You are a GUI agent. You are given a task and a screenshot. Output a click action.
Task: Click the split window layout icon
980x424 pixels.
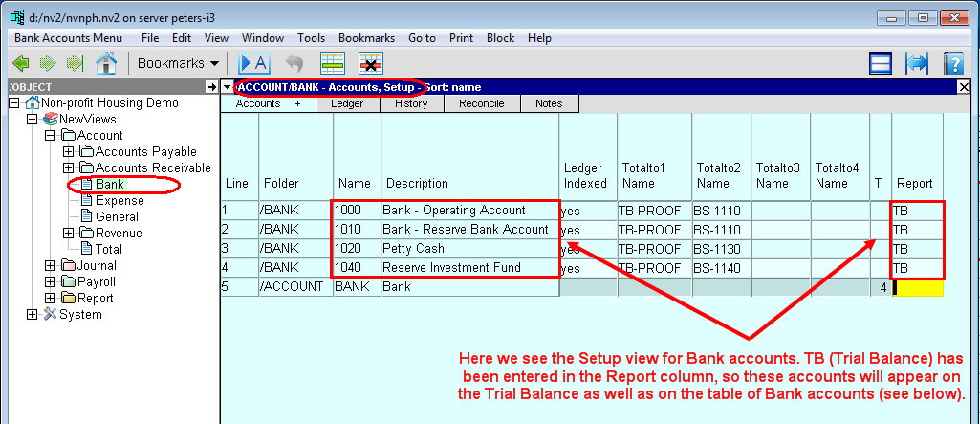coord(881,63)
